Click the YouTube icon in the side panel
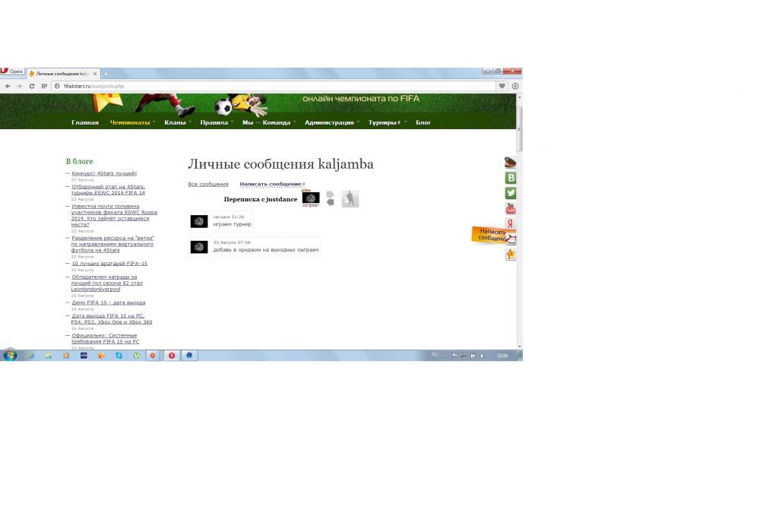 [x=511, y=208]
